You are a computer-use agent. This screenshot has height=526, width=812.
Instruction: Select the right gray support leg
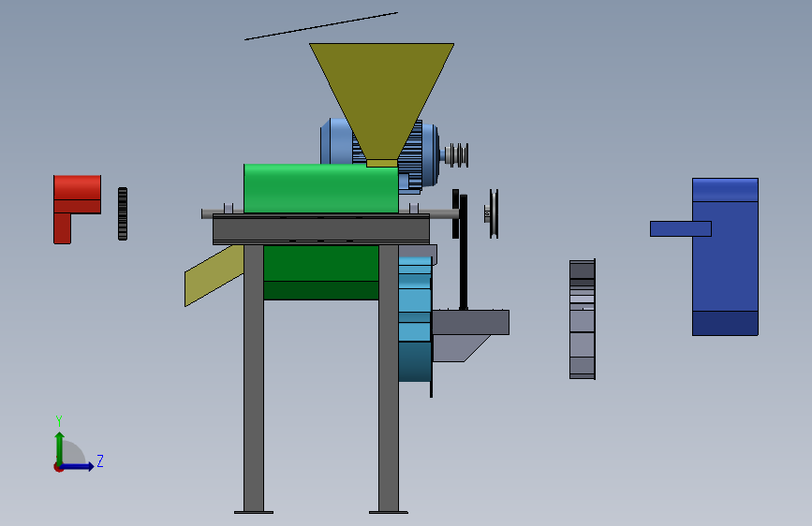click(x=389, y=378)
